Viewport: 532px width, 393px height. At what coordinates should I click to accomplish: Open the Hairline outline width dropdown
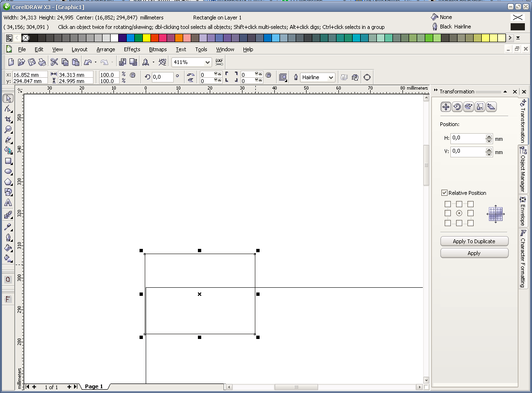pyautogui.click(x=331, y=77)
